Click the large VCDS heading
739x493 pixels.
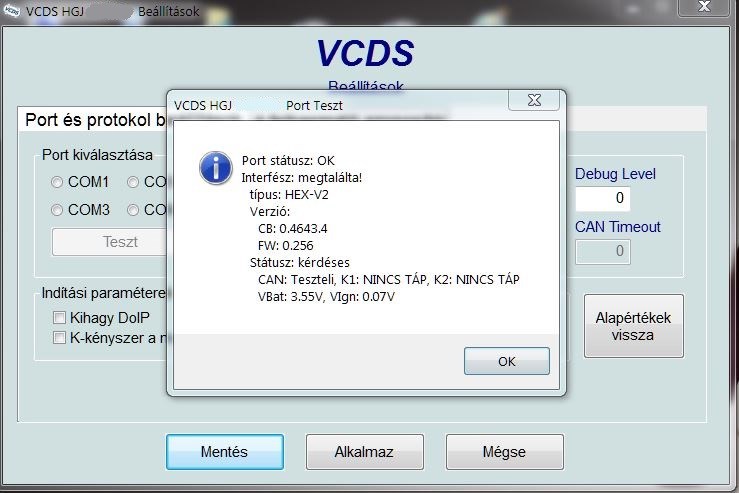365,53
